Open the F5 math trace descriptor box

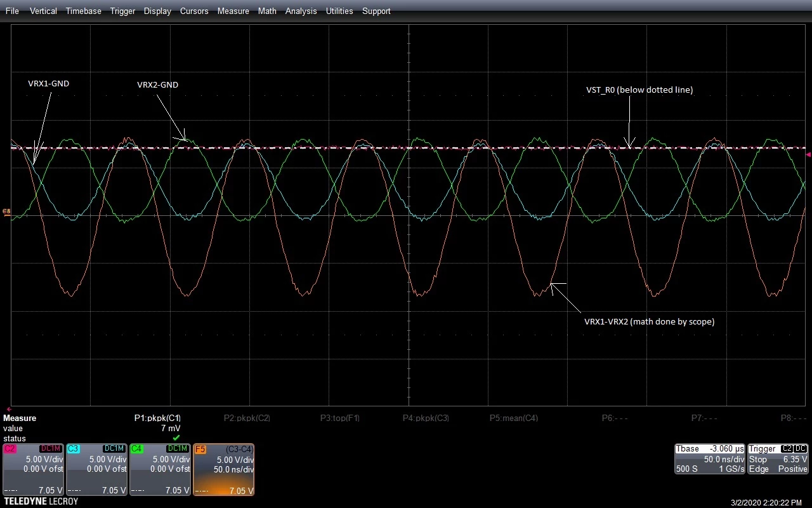(223, 470)
